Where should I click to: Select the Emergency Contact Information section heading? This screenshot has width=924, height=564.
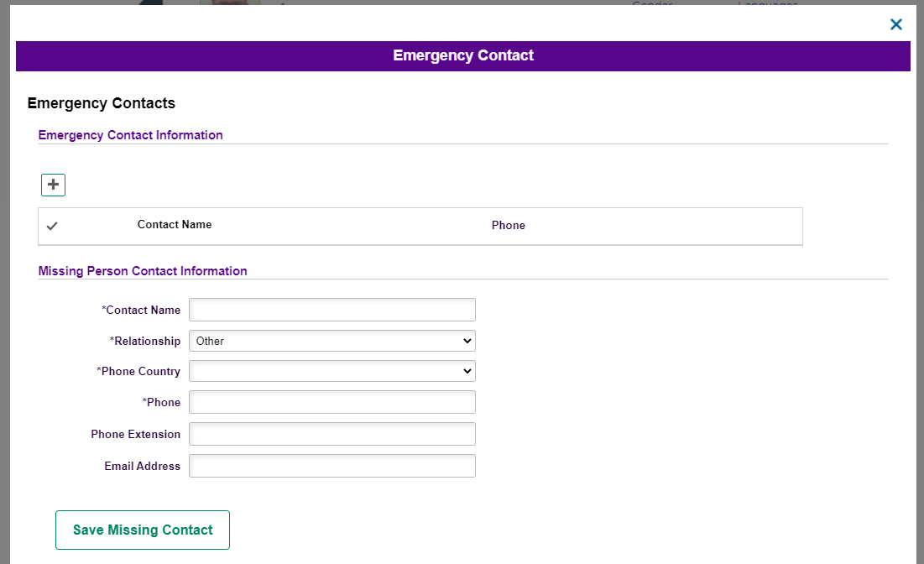coord(131,135)
